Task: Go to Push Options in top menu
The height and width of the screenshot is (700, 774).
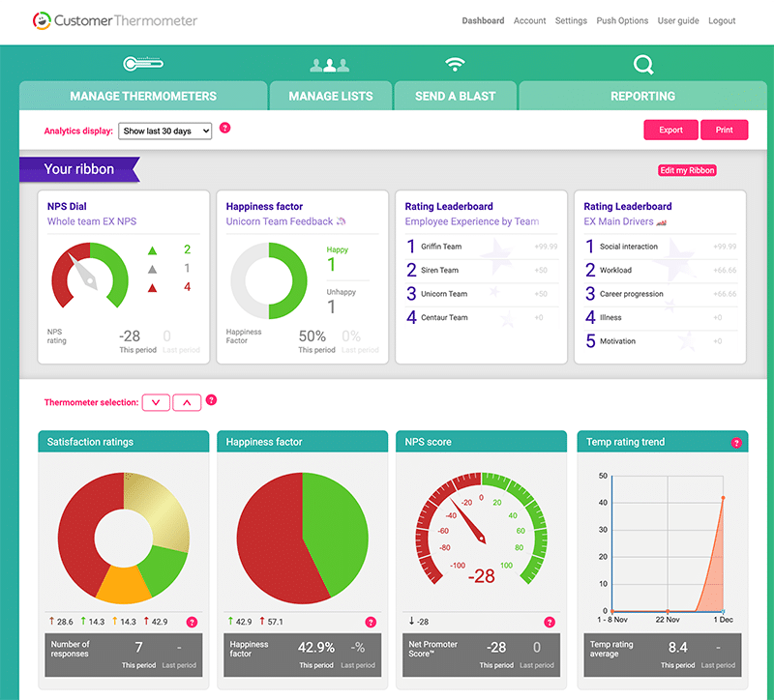Action: 622,20
